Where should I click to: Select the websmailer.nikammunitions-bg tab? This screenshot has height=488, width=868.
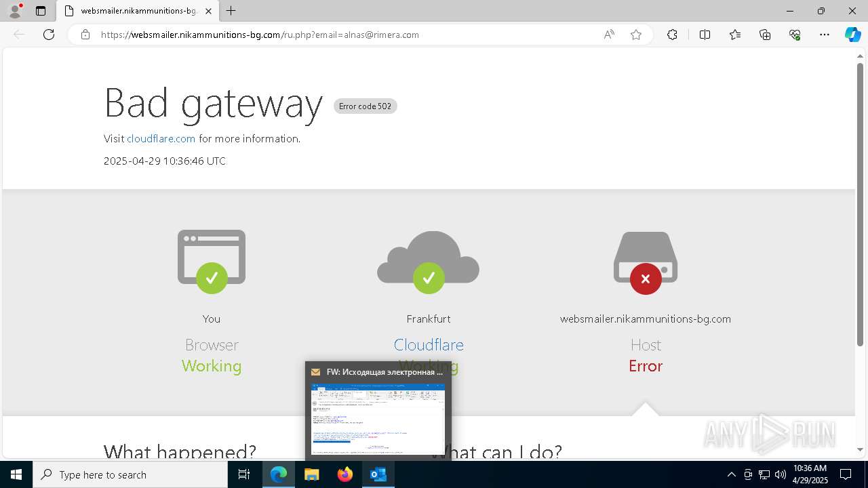click(x=138, y=11)
